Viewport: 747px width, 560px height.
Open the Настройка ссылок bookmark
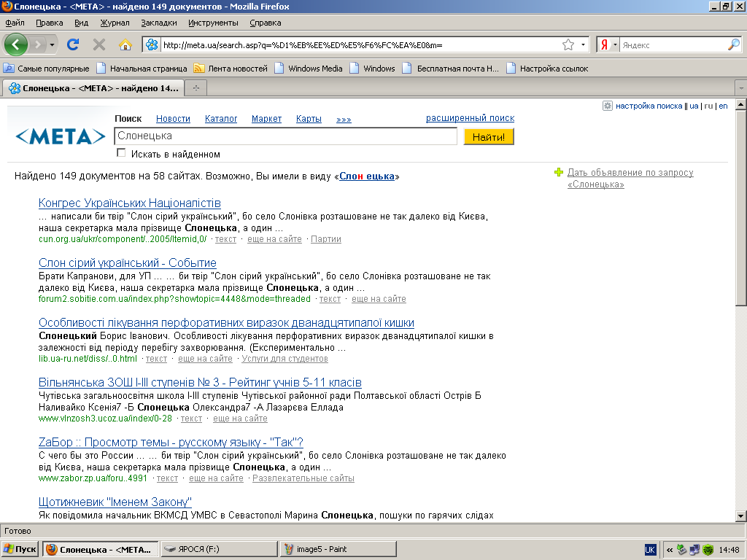(547, 69)
